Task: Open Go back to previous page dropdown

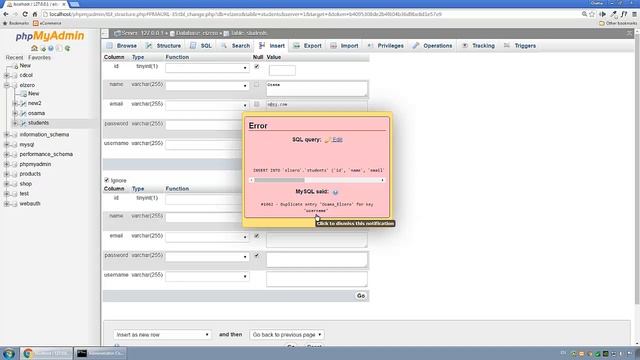Action: coord(287,335)
